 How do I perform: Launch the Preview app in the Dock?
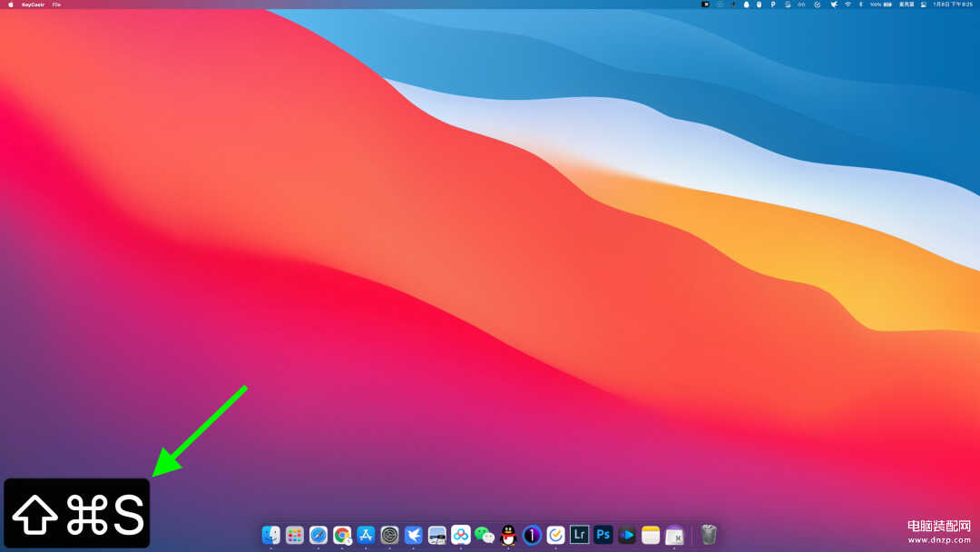tap(437, 535)
